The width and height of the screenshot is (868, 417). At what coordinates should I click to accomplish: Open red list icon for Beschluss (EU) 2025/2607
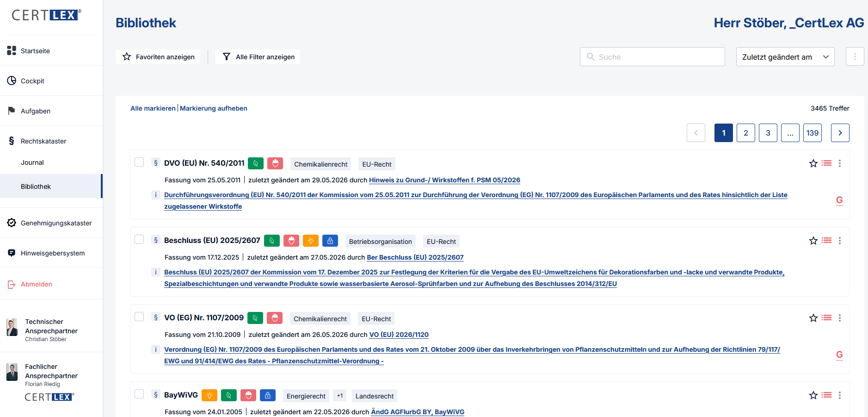[827, 241]
